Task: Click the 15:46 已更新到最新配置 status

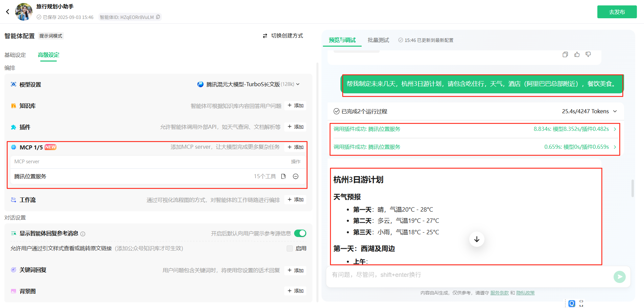Action: [426, 40]
